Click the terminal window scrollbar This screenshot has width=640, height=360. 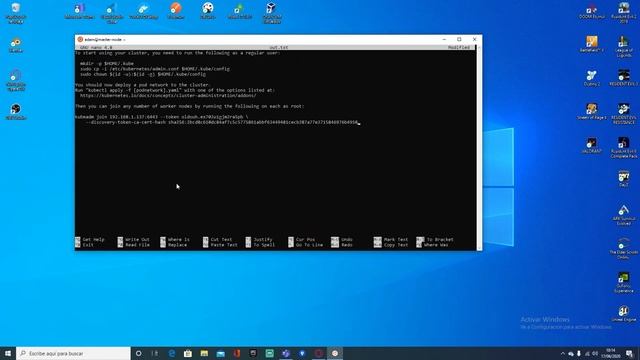479,147
